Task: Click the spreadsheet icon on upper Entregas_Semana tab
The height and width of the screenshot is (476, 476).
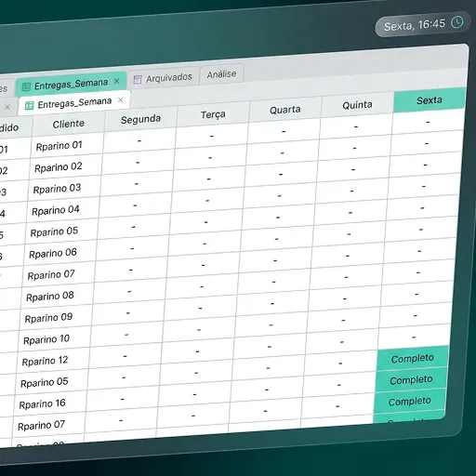Action: 26,87
